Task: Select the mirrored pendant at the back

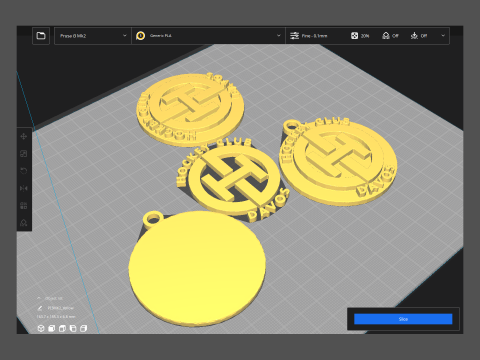Action: [190, 109]
